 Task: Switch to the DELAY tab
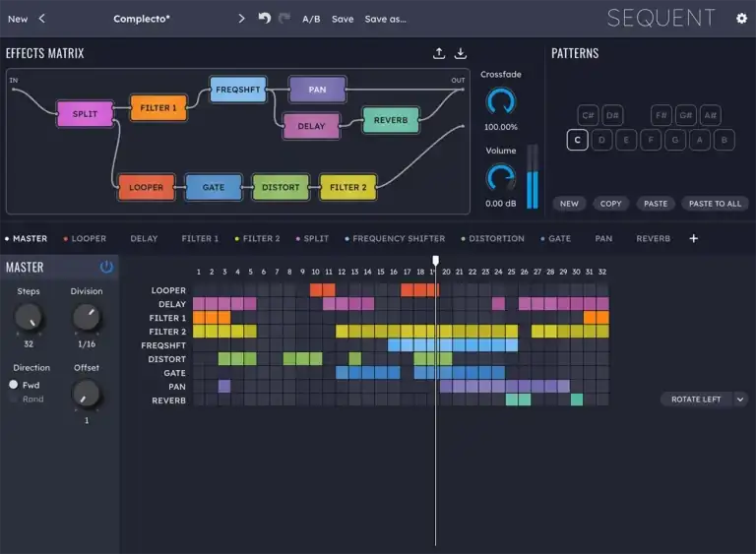pyautogui.click(x=144, y=238)
